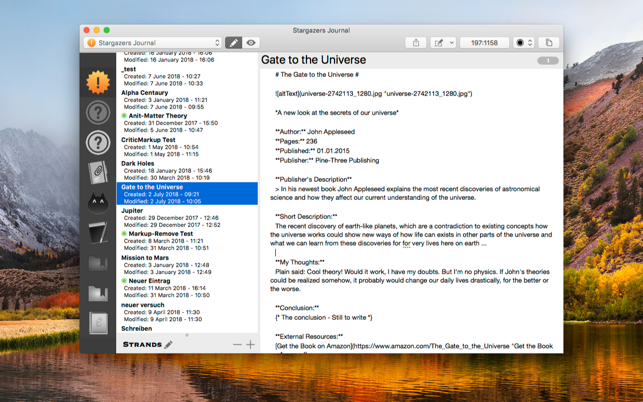
Task: Select the Markup-Remove Test entry
Action: pos(187,240)
